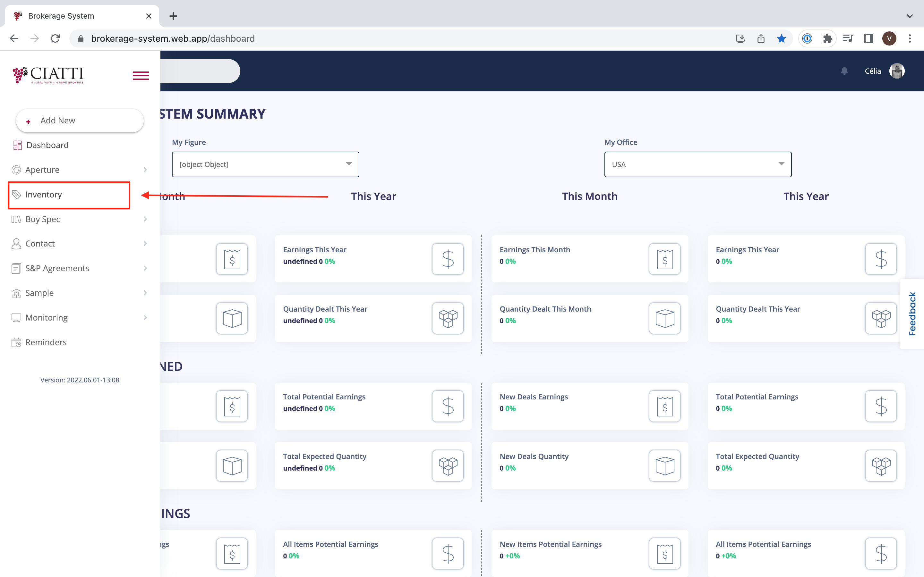Open the My Office USA dropdown
Viewport: 924px width, 577px height.
pos(697,164)
